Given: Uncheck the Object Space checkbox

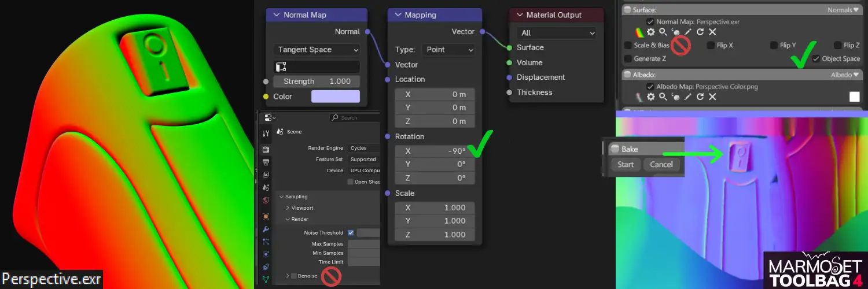Looking at the screenshot, I should [x=816, y=58].
